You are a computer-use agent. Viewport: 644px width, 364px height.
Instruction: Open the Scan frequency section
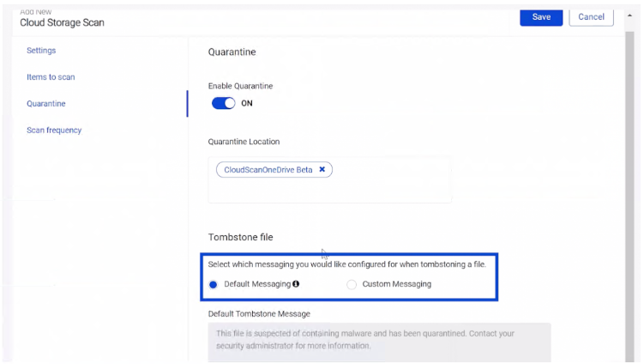point(54,130)
